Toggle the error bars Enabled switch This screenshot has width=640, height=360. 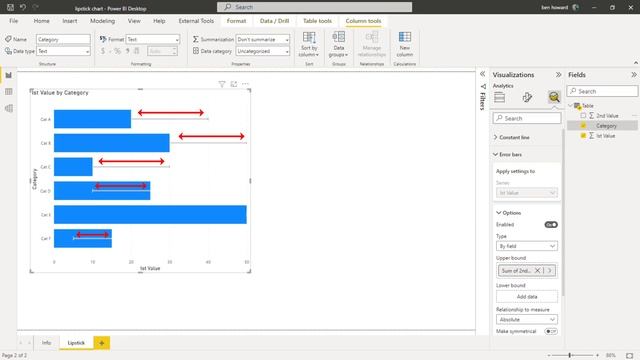coord(551,224)
